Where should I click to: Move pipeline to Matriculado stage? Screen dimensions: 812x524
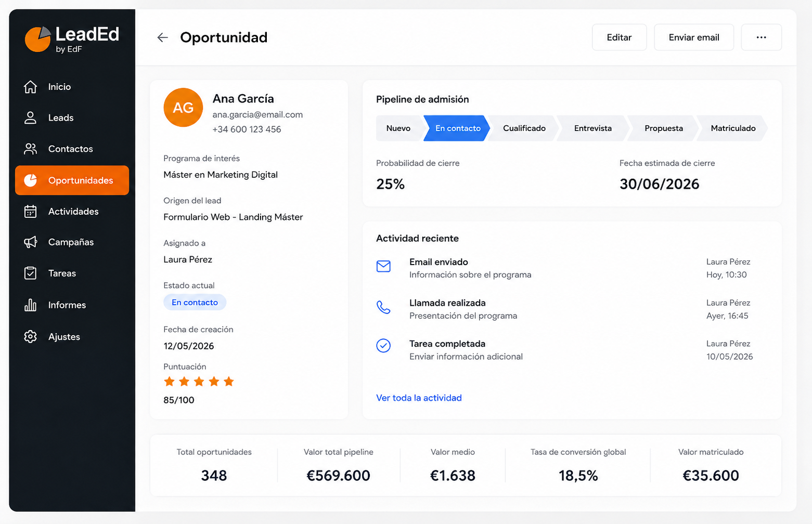pos(733,128)
